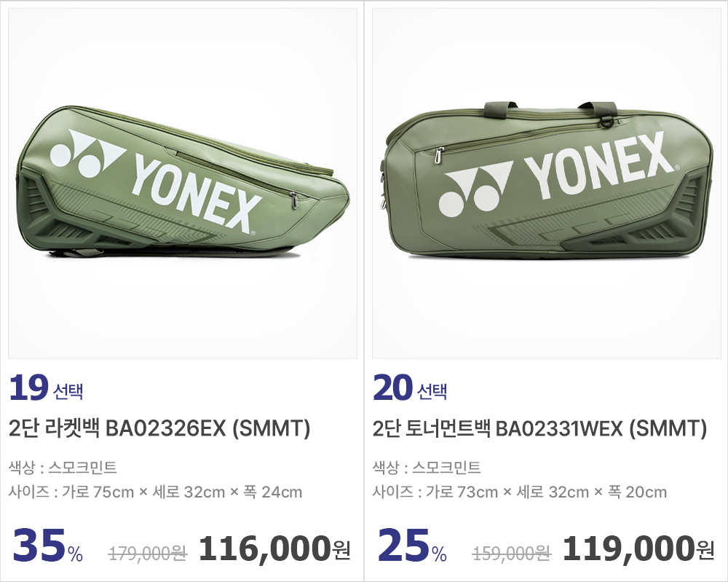Click the 25% discount badge

(411, 548)
